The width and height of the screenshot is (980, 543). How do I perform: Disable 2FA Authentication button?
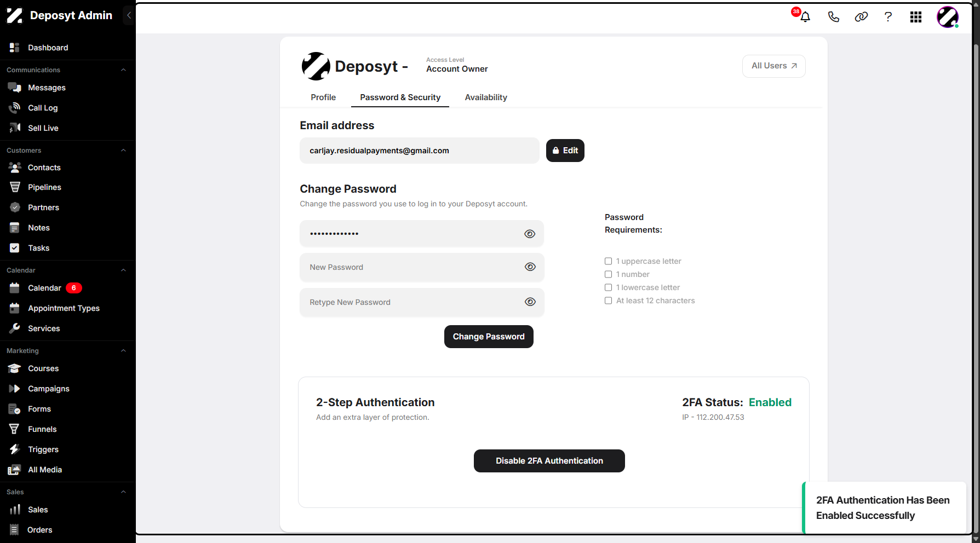[549, 461]
